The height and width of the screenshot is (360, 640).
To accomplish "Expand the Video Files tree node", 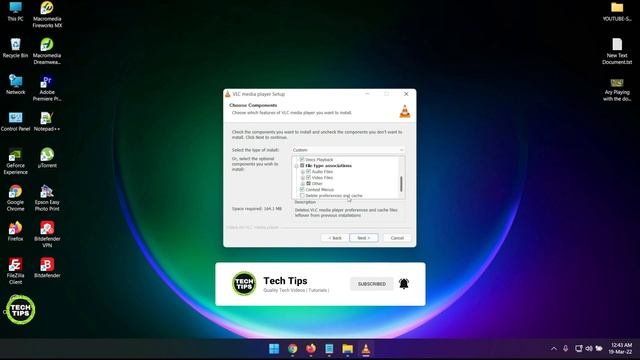I will pos(302,178).
